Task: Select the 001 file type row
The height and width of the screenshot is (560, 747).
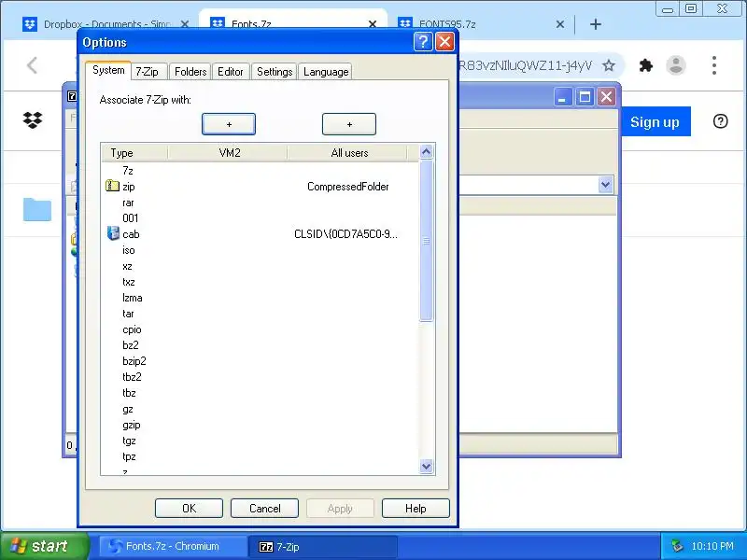Action: [261, 218]
